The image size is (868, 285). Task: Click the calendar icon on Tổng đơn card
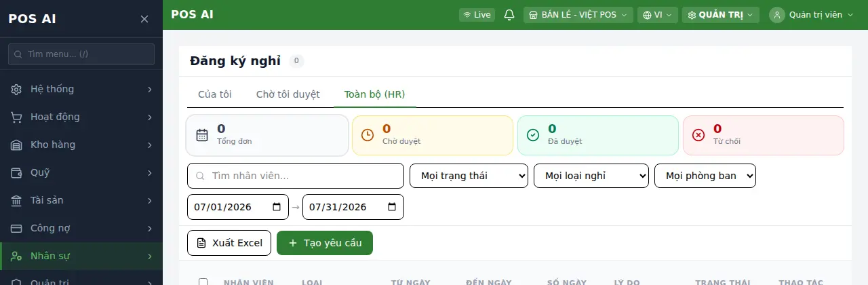click(x=202, y=135)
